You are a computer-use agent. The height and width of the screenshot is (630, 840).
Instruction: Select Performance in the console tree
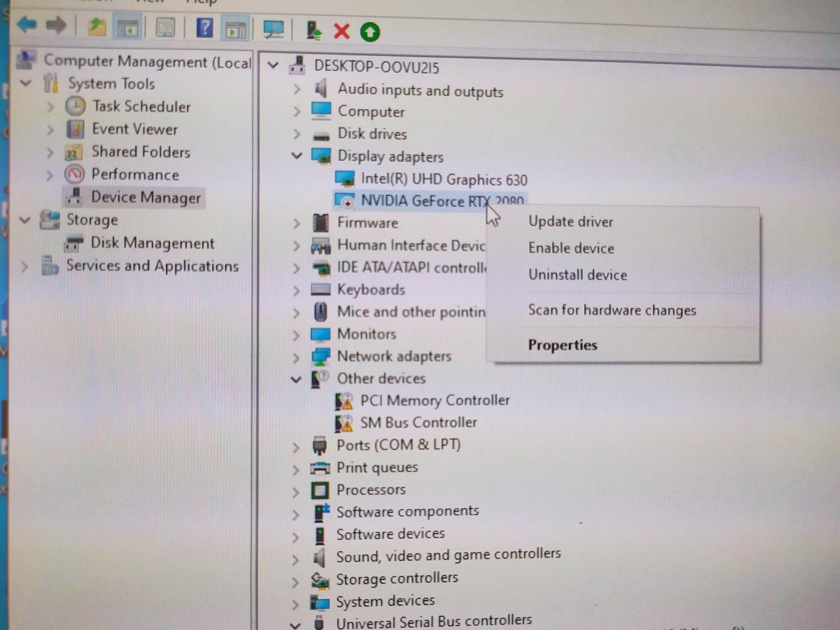[135, 174]
